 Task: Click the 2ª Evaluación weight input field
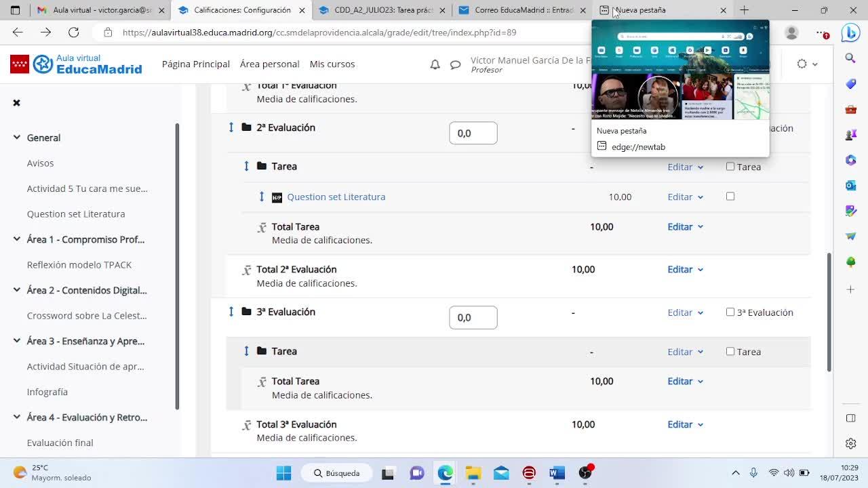point(473,133)
